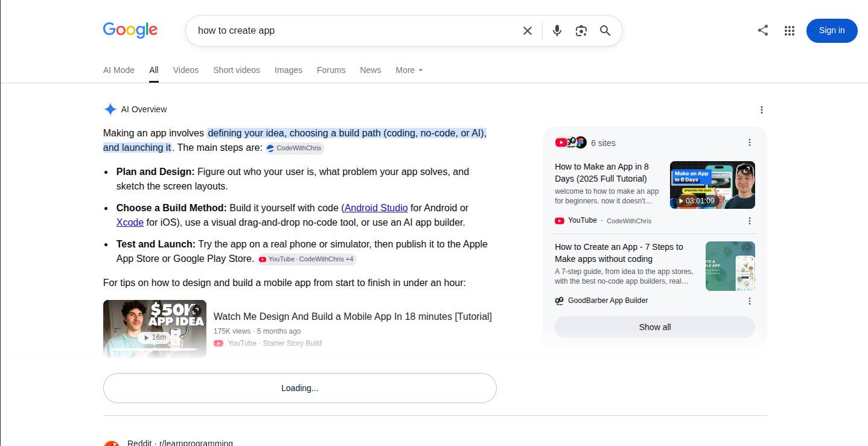This screenshot has height=446, width=868.
Task: Play the 'Make an App in 8 Days' thumbnail
Action: (712, 185)
